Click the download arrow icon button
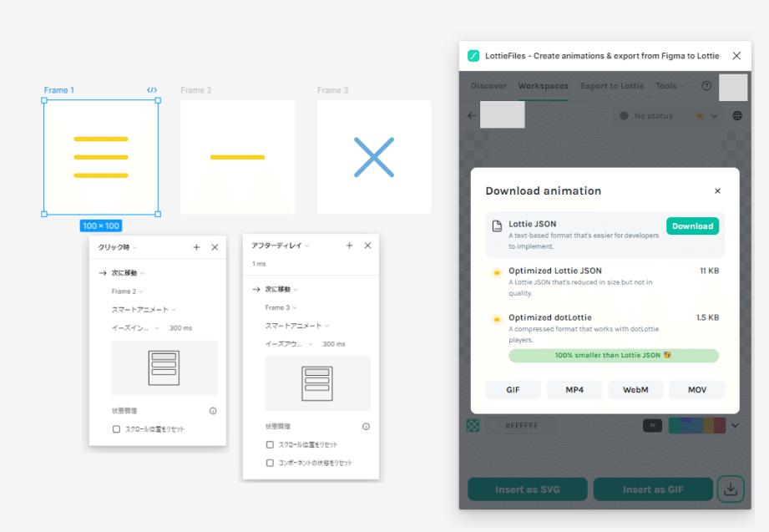 tap(731, 489)
